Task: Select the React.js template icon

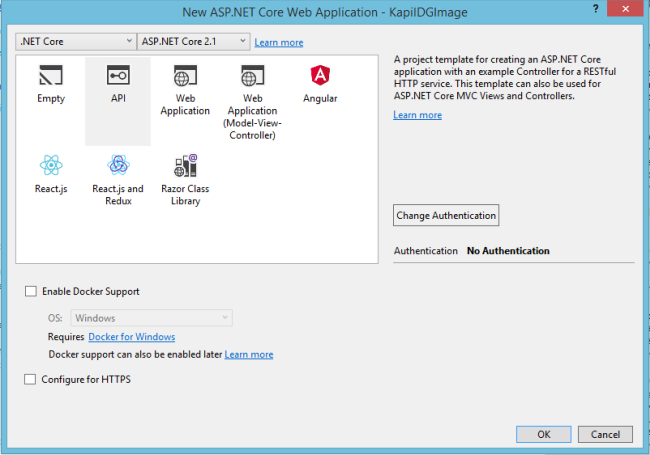Action: coord(51,165)
